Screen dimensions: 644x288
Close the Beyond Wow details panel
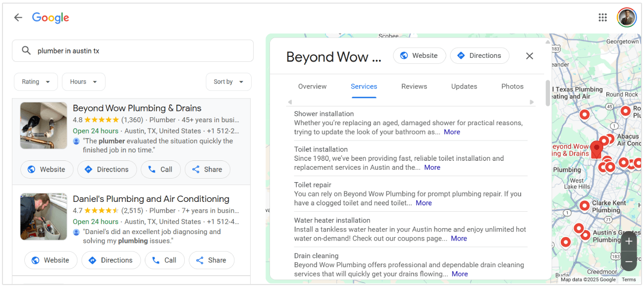[530, 56]
